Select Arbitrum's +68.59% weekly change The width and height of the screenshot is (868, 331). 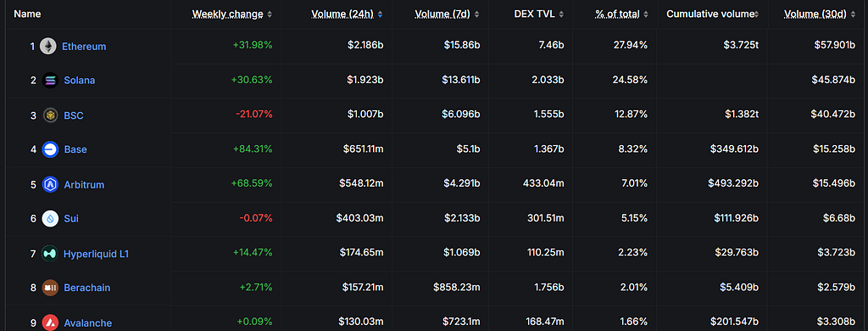(253, 183)
